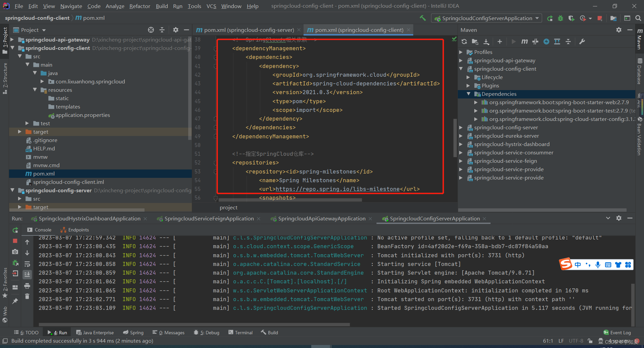644x348 pixels.
Task: Click the repo.spring.io/libs-milestone URL
Action: click(337, 189)
